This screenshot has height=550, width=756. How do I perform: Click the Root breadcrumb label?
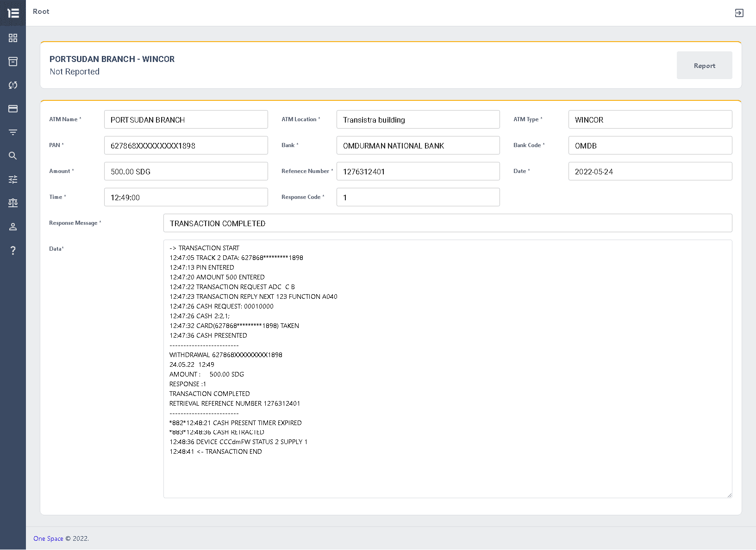pos(41,11)
